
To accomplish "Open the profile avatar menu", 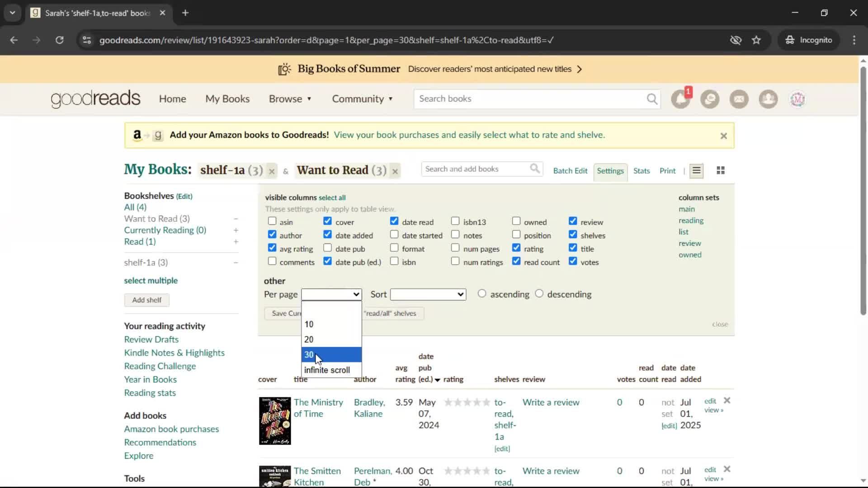I will click(797, 99).
